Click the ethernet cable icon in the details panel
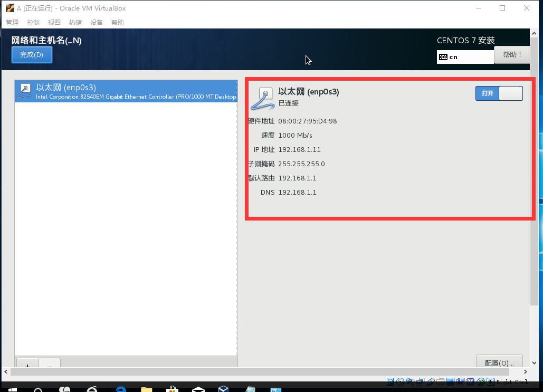 coord(263,99)
